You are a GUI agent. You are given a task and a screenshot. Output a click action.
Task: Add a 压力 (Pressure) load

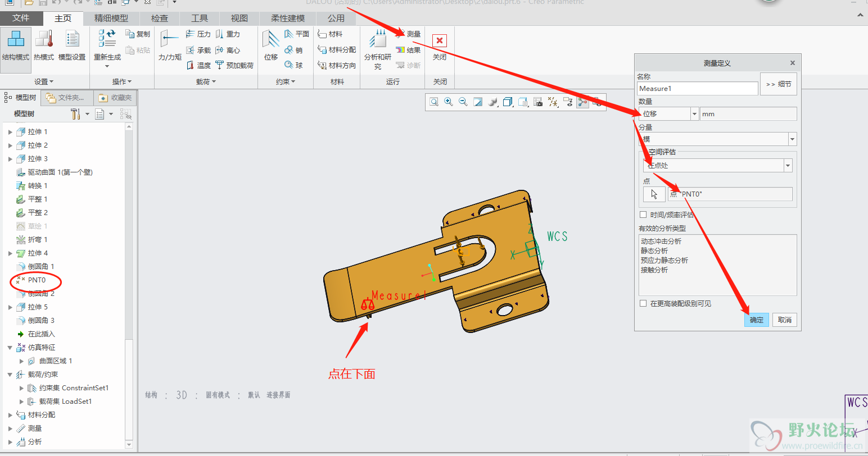tap(198, 34)
